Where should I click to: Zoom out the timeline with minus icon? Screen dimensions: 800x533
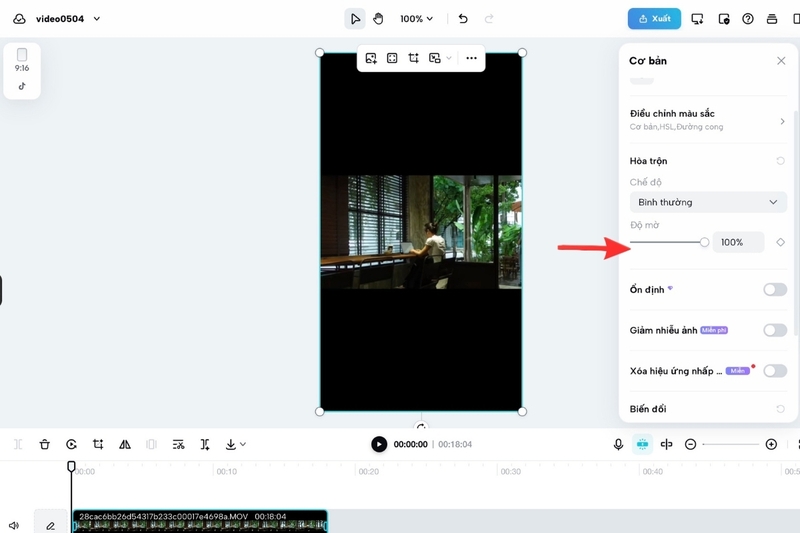pyautogui.click(x=690, y=445)
